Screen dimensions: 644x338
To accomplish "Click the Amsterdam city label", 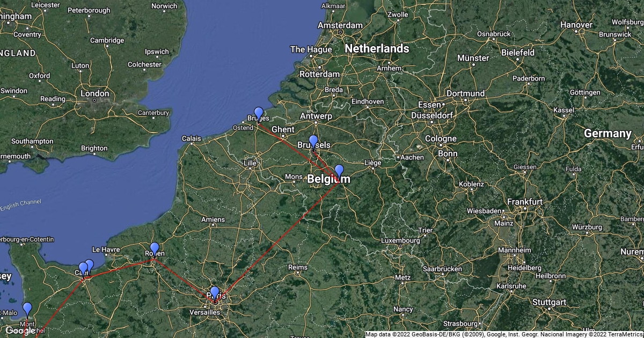I will (340, 25).
